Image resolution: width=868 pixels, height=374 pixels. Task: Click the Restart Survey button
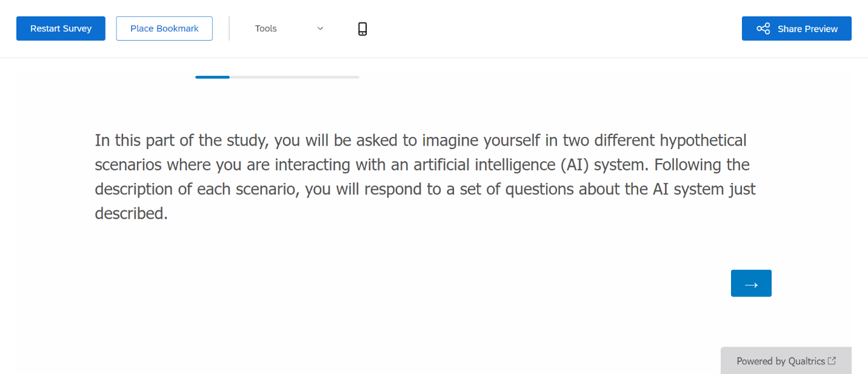click(x=61, y=28)
